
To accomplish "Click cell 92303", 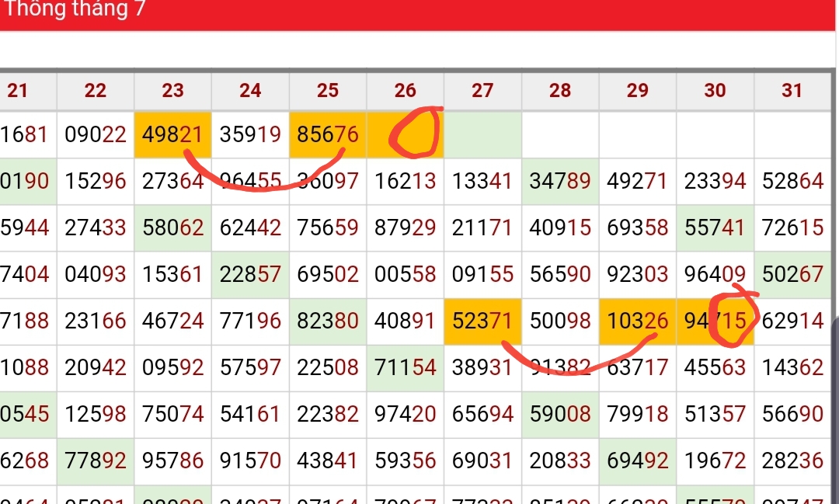I will click(x=638, y=274).
